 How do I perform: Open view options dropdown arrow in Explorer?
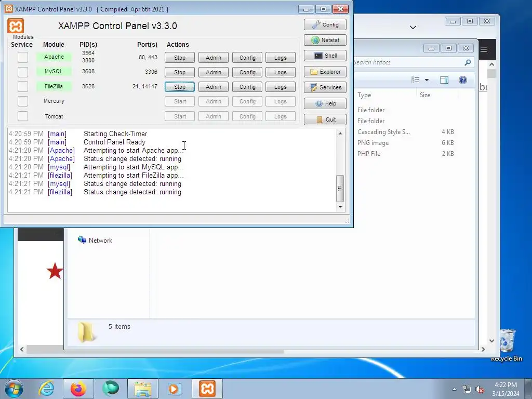point(427,80)
